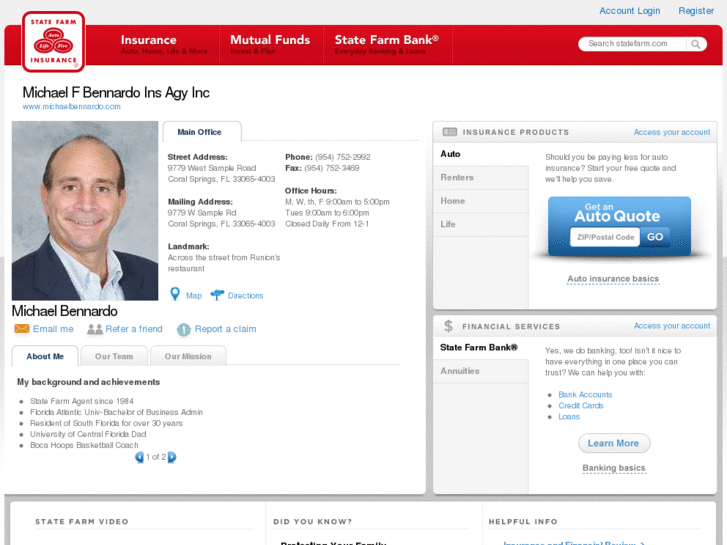Go to previous background page arrow
Screen dimensions: 727x545
(139, 457)
